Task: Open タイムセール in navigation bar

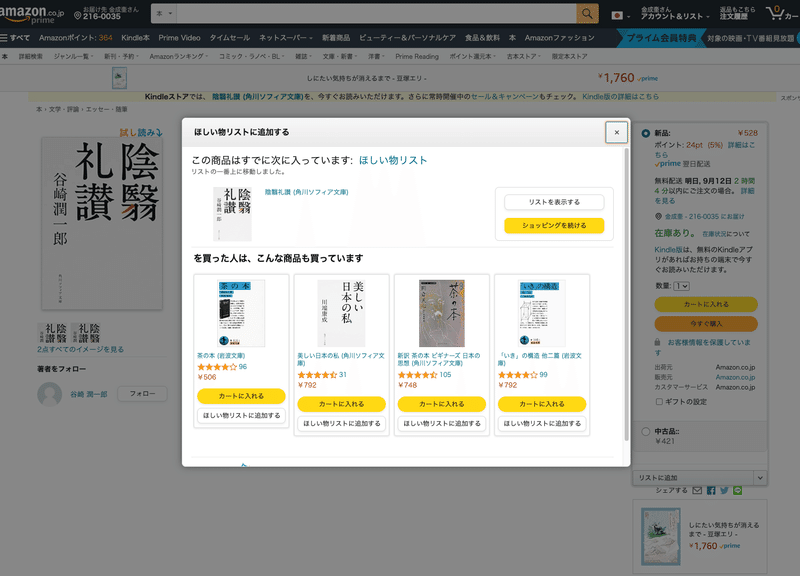Action: (230, 38)
